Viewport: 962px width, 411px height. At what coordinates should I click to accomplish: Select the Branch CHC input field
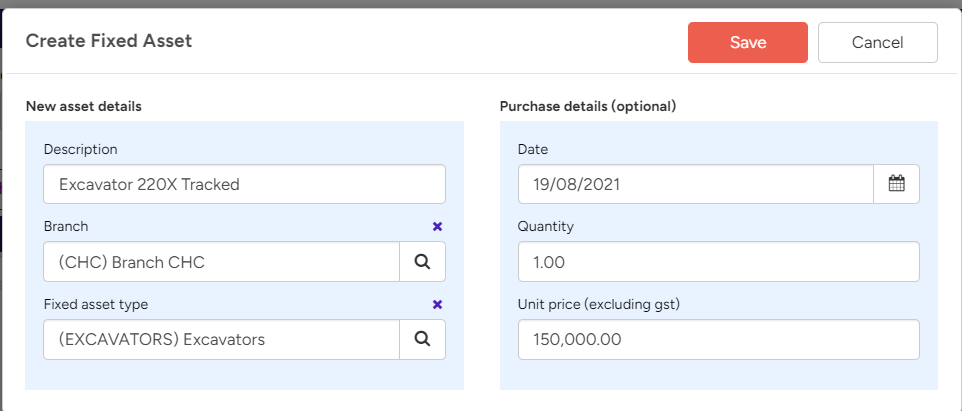coord(221,261)
